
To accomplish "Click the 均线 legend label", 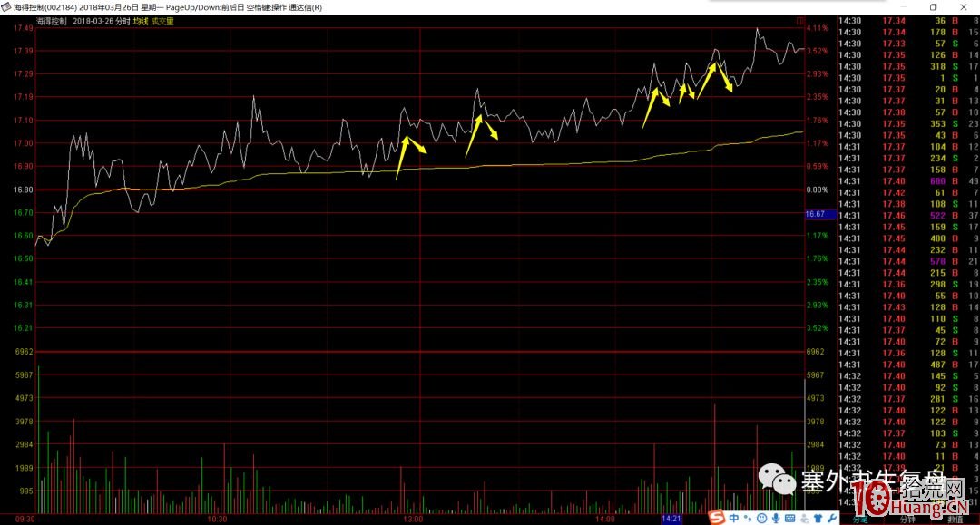I will point(141,21).
